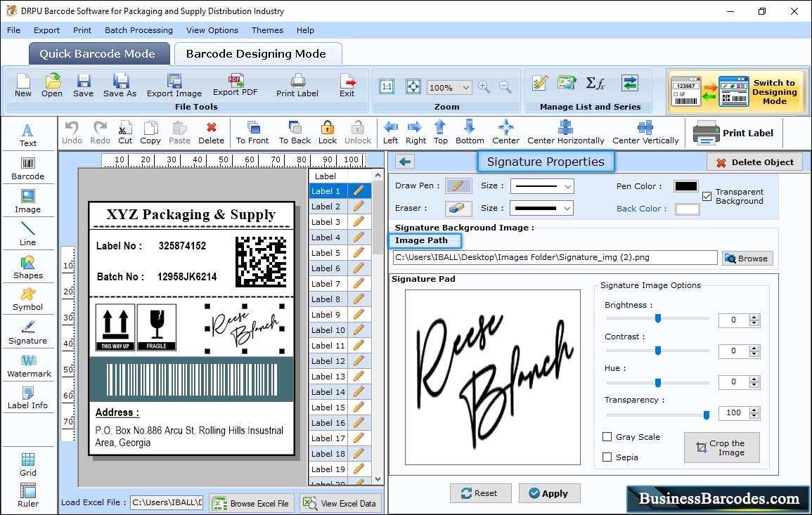
Task: Zoom out with magnifier minus
Action: tap(505, 86)
